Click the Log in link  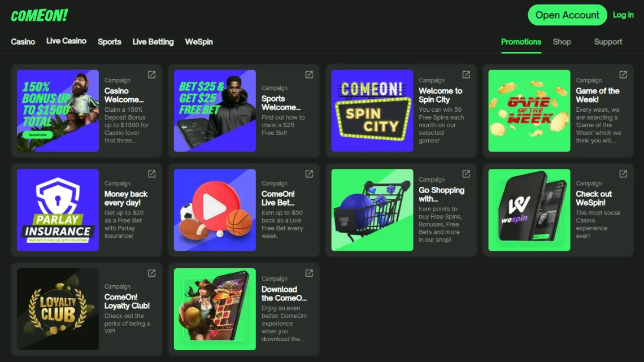(x=623, y=15)
